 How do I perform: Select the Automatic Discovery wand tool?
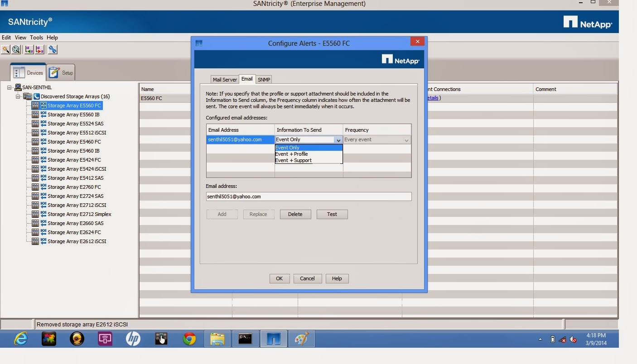pos(5,49)
